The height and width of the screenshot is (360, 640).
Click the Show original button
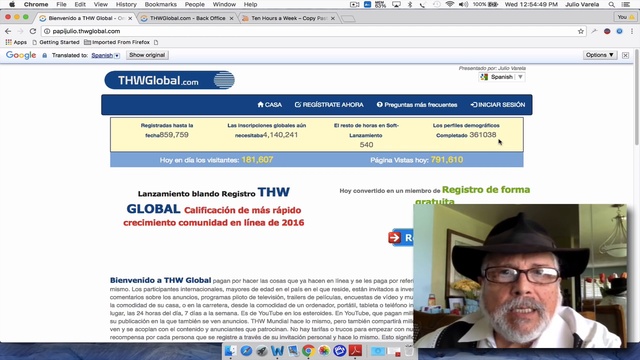147,55
